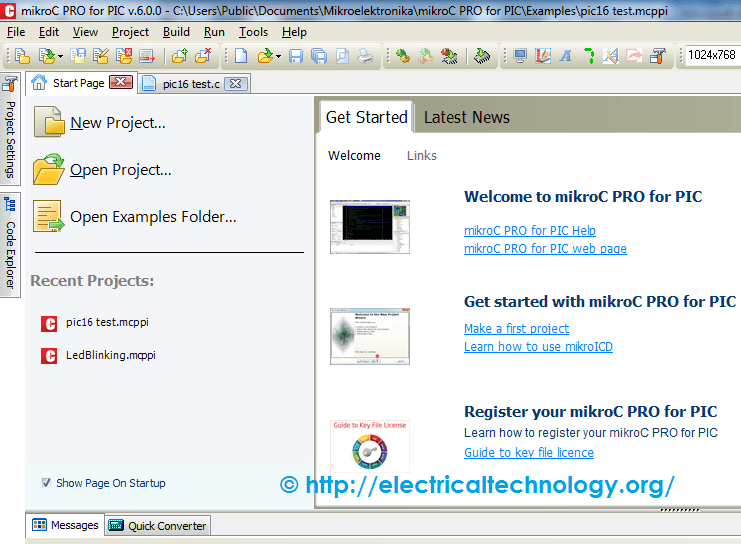Viewport: 741px width, 544px height.
Task: Select the Get Started tab
Action: tap(366, 117)
